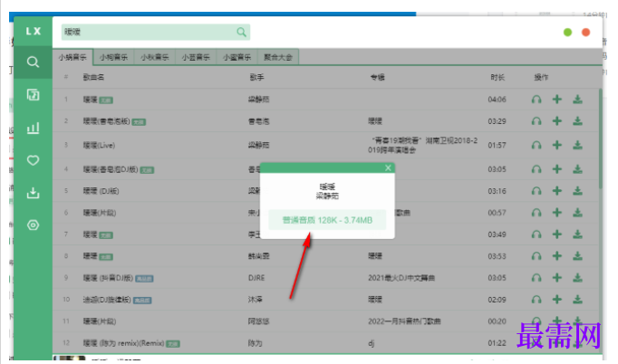Play row 4 song 暖暖(香皂泡DJ版)
Image resolution: width=618 pixels, height=364 pixels.
[536, 169]
